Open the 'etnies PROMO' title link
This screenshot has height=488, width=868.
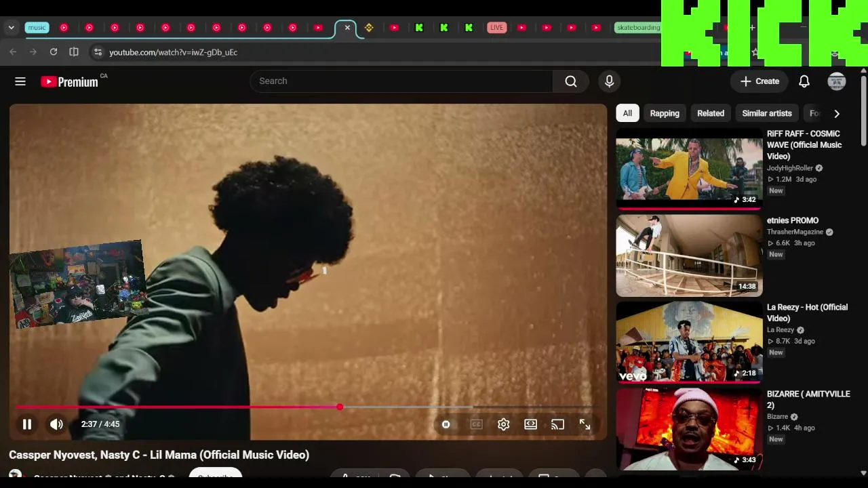[x=793, y=220]
